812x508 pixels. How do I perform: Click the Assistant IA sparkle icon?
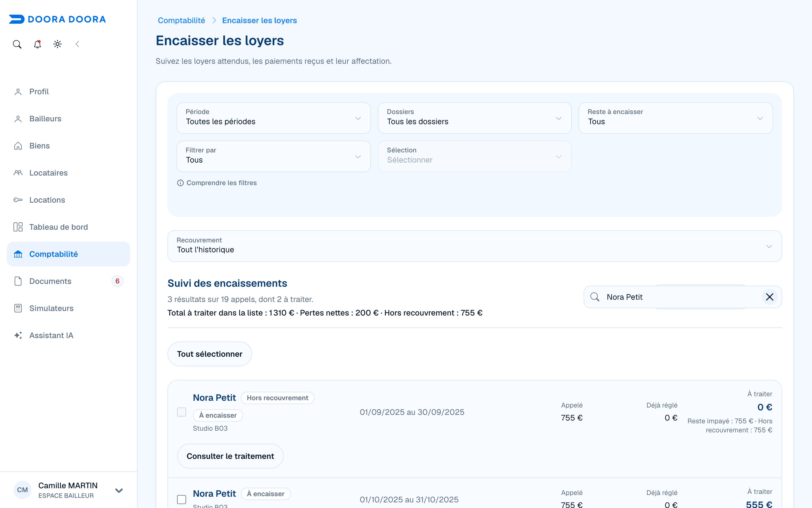click(x=18, y=335)
